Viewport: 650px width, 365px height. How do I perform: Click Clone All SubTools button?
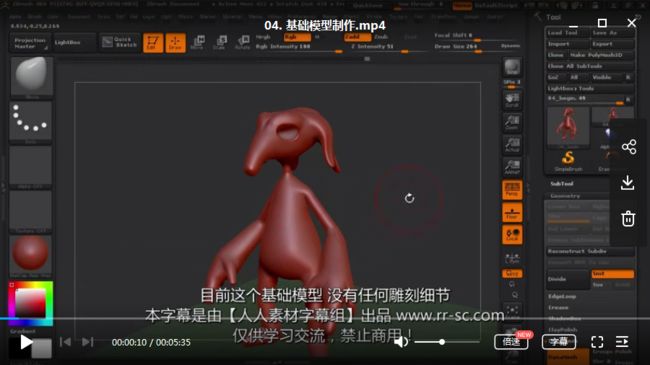tap(589, 66)
